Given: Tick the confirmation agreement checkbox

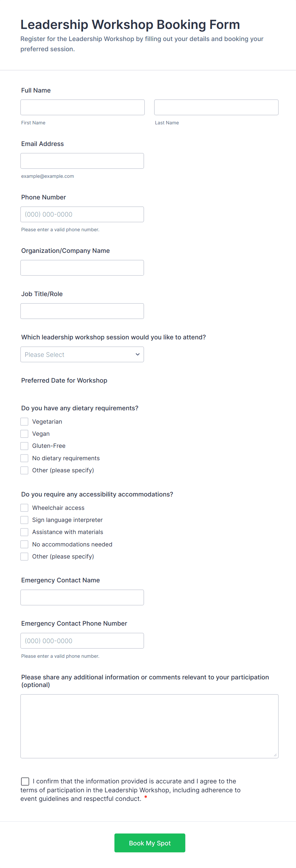Looking at the screenshot, I should [25, 781].
